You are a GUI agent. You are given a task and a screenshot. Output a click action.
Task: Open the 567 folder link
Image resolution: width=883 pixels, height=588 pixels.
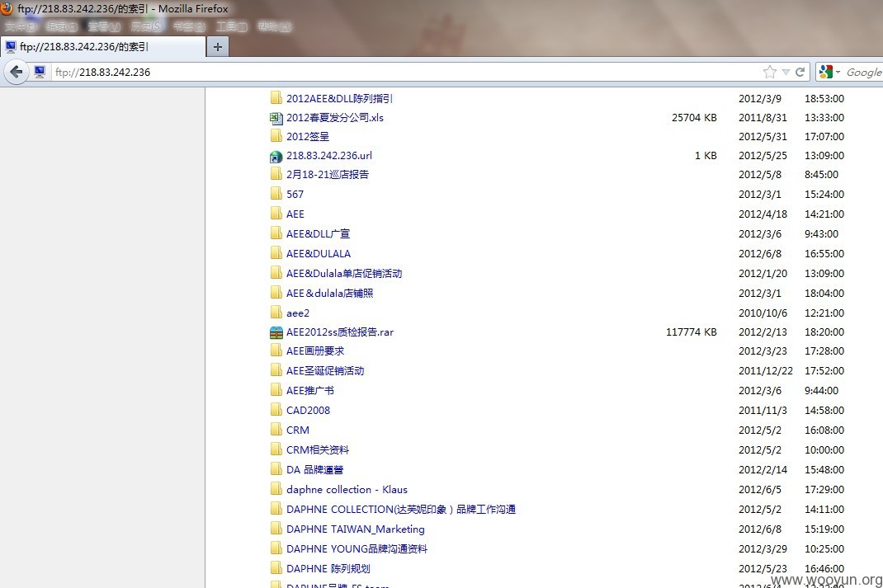[295, 194]
